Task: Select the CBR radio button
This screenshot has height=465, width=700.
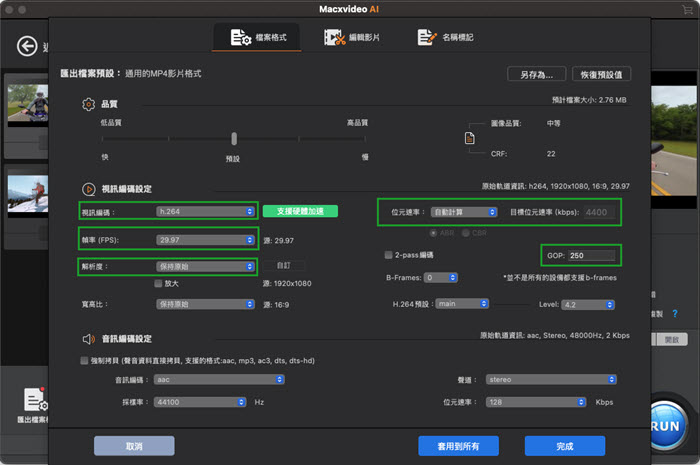Action: coord(466,233)
